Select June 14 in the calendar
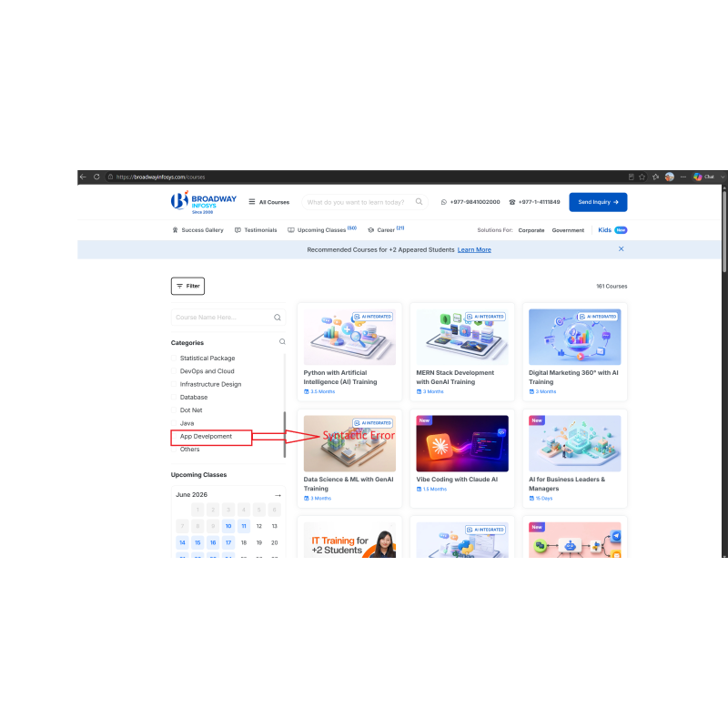Viewport: 728px width, 728px height. pos(183,542)
